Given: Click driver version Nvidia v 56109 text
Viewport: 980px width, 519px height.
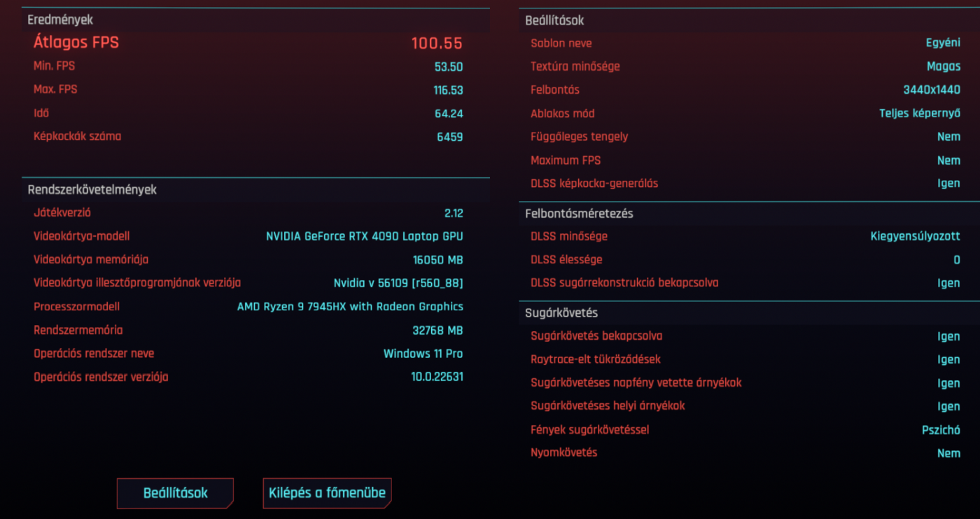Looking at the screenshot, I should pyautogui.click(x=398, y=284).
